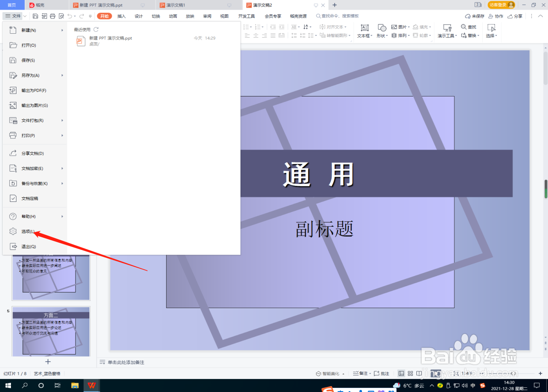
Task: Click the 访客登录 login button
Action: pyautogui.click(x=501, y=5)
